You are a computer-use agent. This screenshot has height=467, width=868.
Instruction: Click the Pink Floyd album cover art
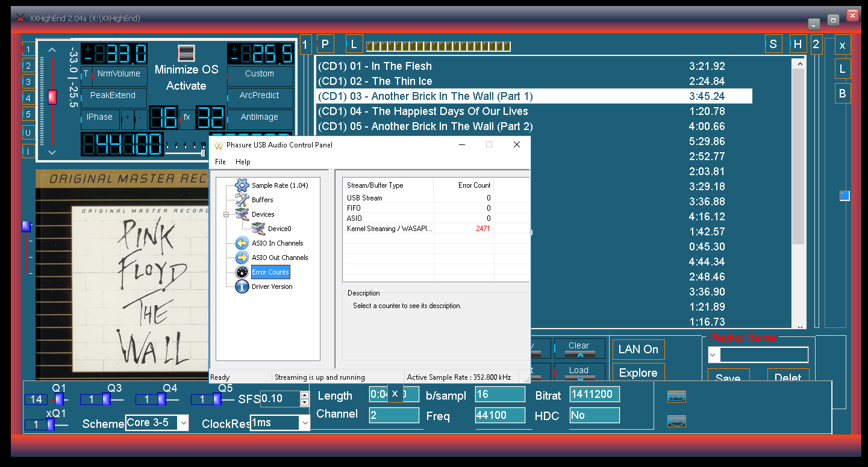pos(122,276)
